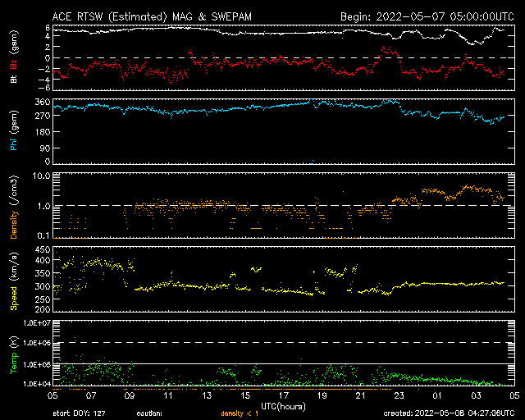525x420 pixels.
Task: Select hour 01 on the time axis
Action: [437, 395]
